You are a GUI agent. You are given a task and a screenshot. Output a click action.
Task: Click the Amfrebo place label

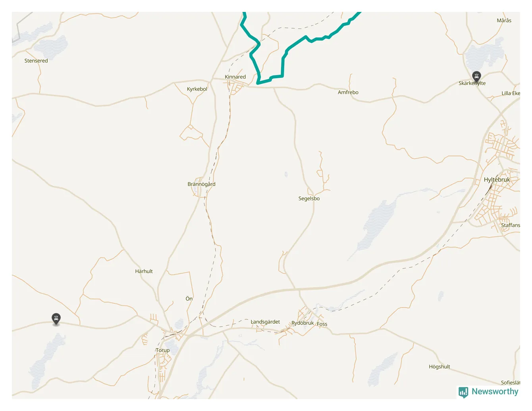point(348,92)
